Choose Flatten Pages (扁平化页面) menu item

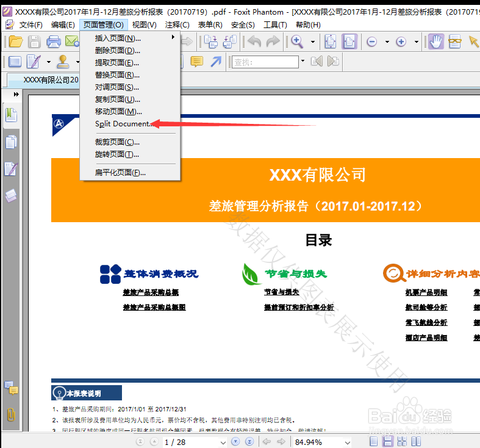(130, 173)
